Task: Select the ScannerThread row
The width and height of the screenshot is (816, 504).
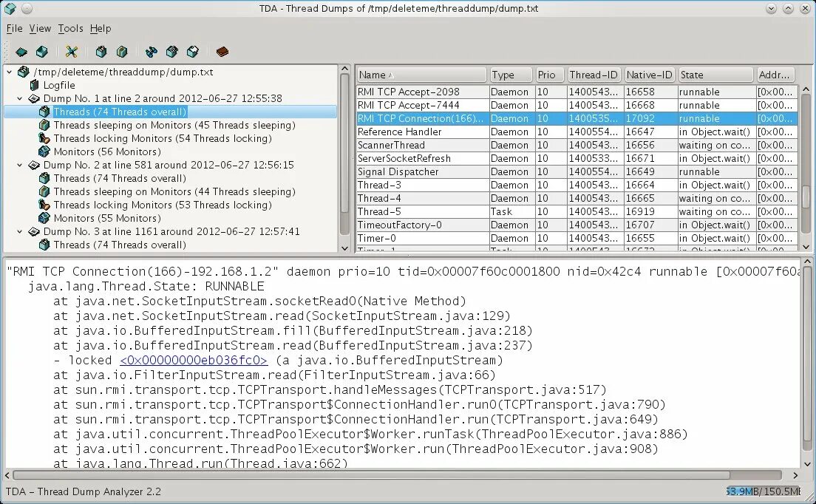Action: coord(577,145)
